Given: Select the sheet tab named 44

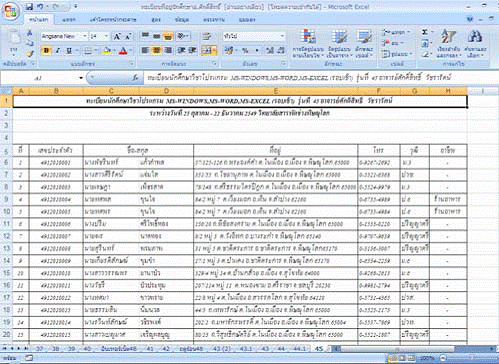Looking at the screenshot, I should point(281,349).
